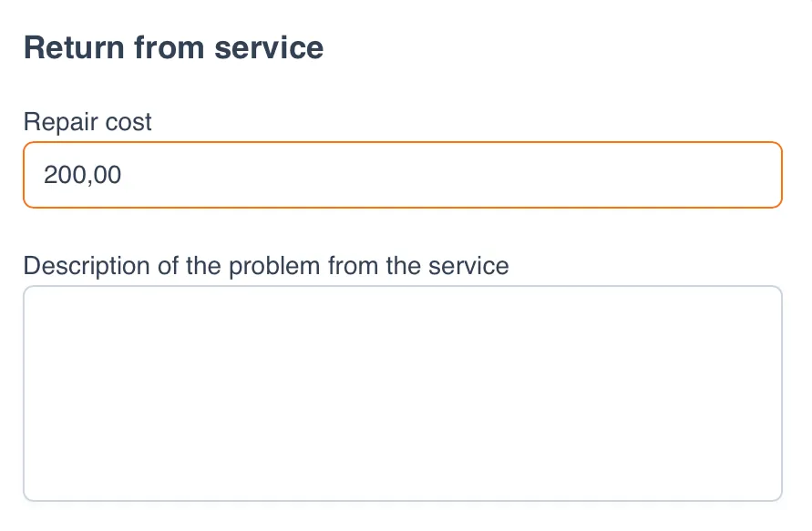Viewport: 812px width, 531px height.
Task: Click the bottom area of the description textarea
Action: (402, 478)
